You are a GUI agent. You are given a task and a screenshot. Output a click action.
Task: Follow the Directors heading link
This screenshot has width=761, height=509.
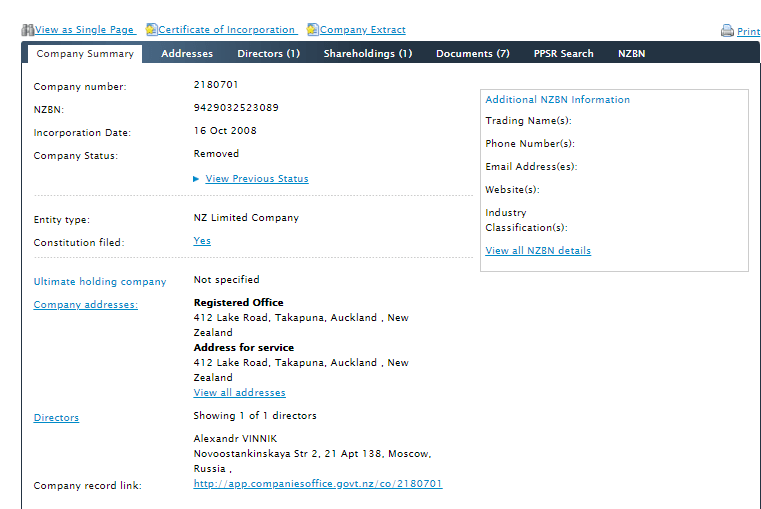(56, 418)
